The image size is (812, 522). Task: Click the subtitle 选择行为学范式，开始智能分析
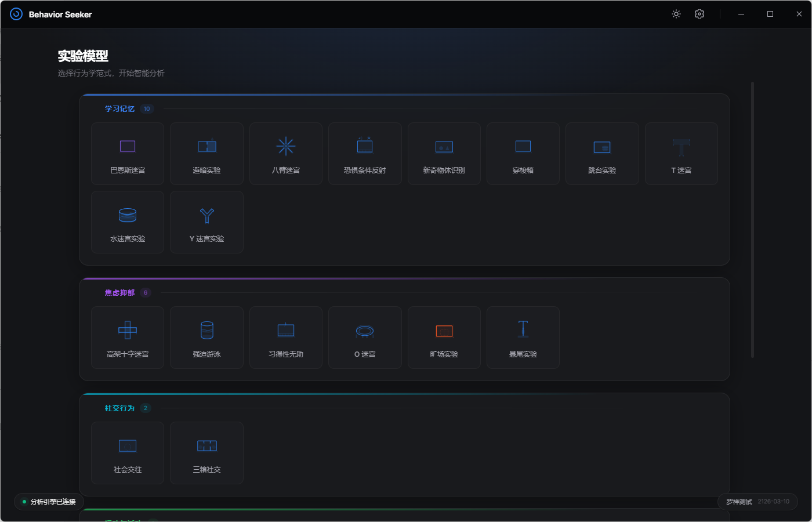(x=111, y=73)
